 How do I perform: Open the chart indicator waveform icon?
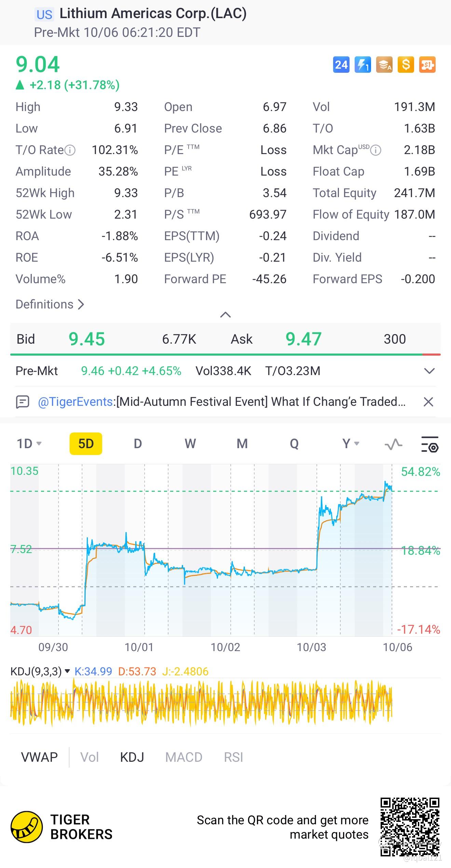click(393, 444)
